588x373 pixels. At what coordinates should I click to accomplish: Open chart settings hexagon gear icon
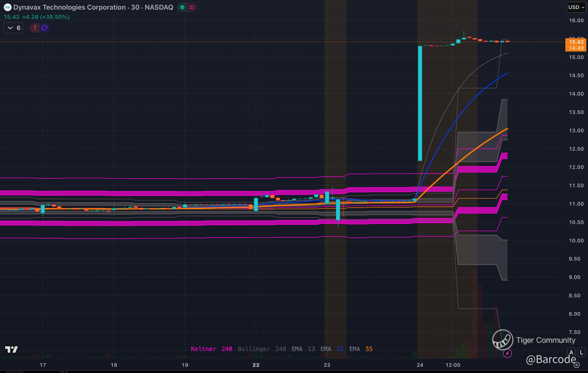coord(576,365)
